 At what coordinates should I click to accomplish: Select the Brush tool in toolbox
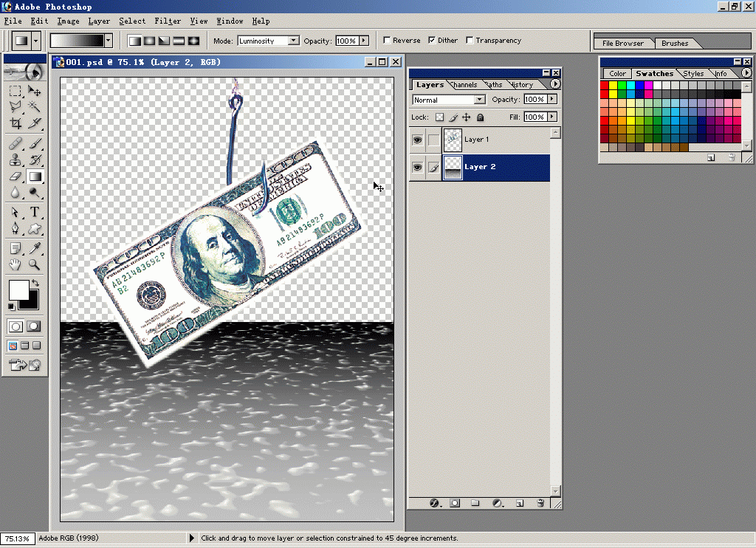(34, 143)
